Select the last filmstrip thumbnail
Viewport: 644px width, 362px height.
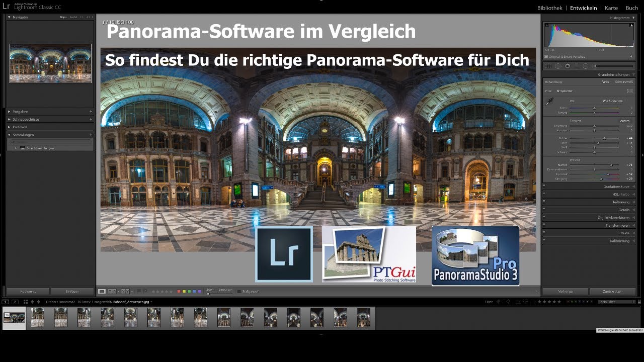364,318
